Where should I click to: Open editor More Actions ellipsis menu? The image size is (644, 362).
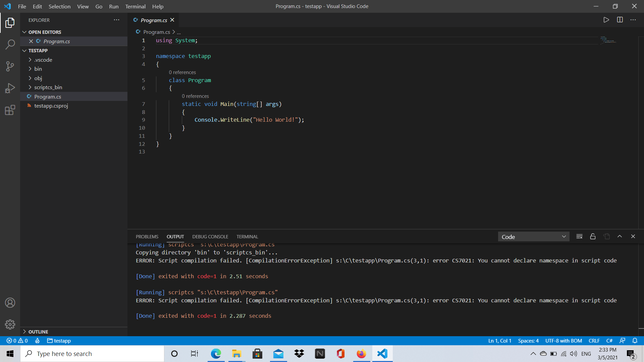click(x=633, y=20)
